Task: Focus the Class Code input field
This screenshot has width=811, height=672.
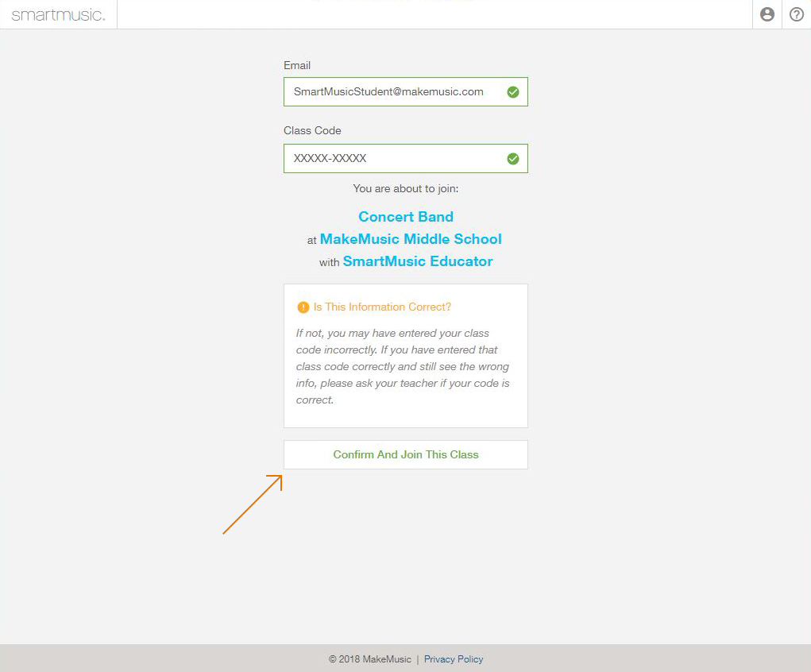Action: pos(405,158)
